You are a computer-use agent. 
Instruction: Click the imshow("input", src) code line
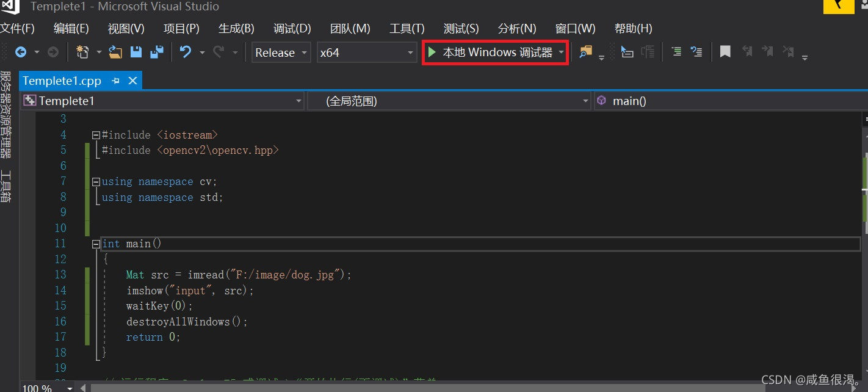click(x=190, y=291)
